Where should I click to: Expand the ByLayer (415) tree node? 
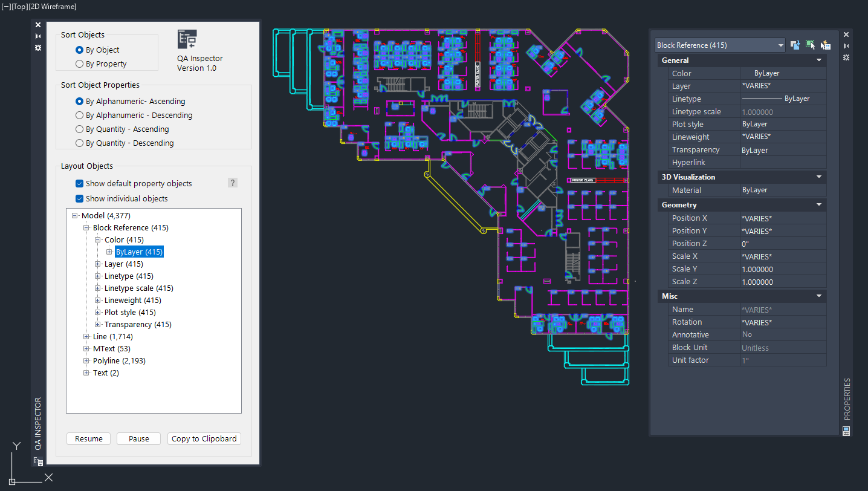pos(109,252)
